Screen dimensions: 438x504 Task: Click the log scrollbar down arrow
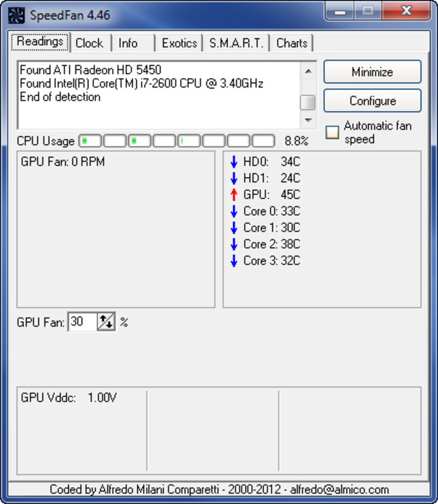[309, 121]
